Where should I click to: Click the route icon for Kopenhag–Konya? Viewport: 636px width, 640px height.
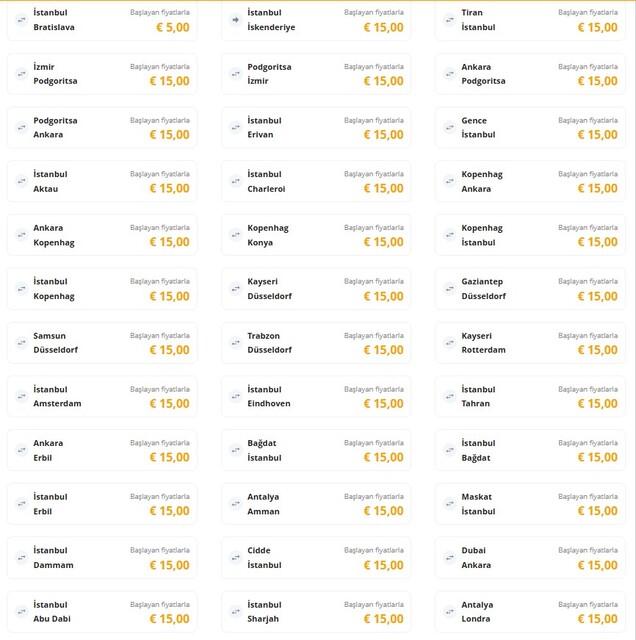click(236, 235)
